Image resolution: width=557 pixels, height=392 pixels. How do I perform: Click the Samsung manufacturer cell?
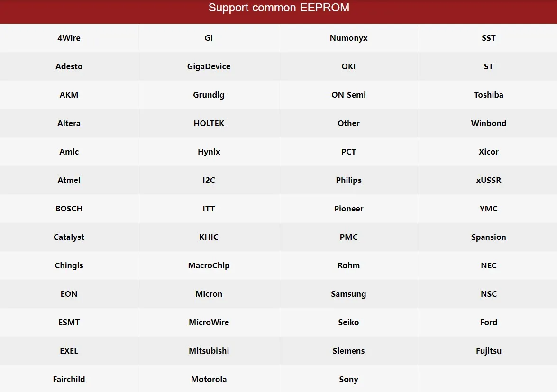[348, 294]
